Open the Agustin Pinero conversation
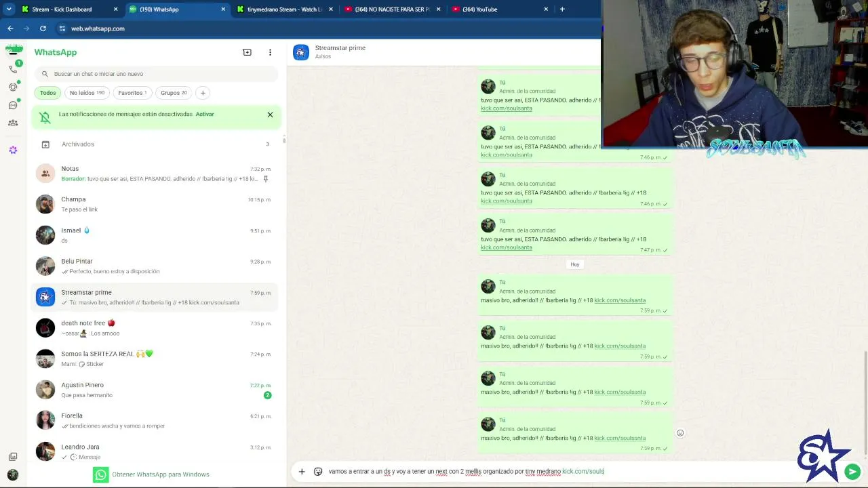 [x=155, y=390]
